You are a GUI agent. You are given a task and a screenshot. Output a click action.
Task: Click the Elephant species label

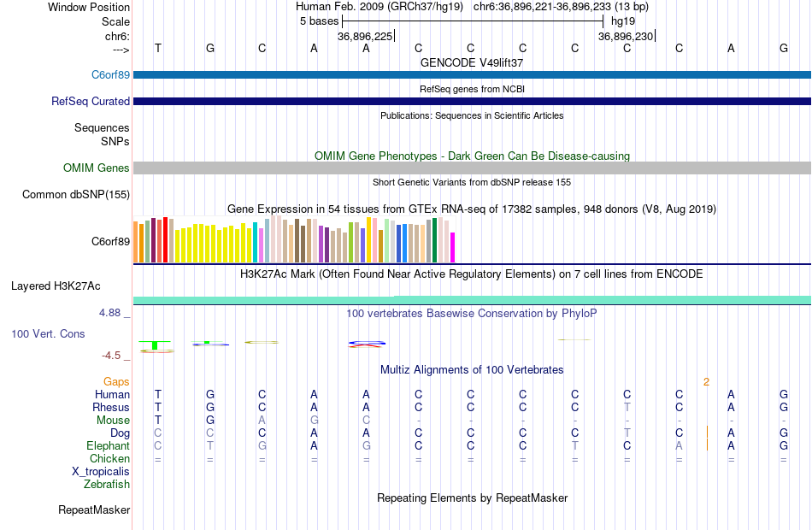(x=109, y=445)
